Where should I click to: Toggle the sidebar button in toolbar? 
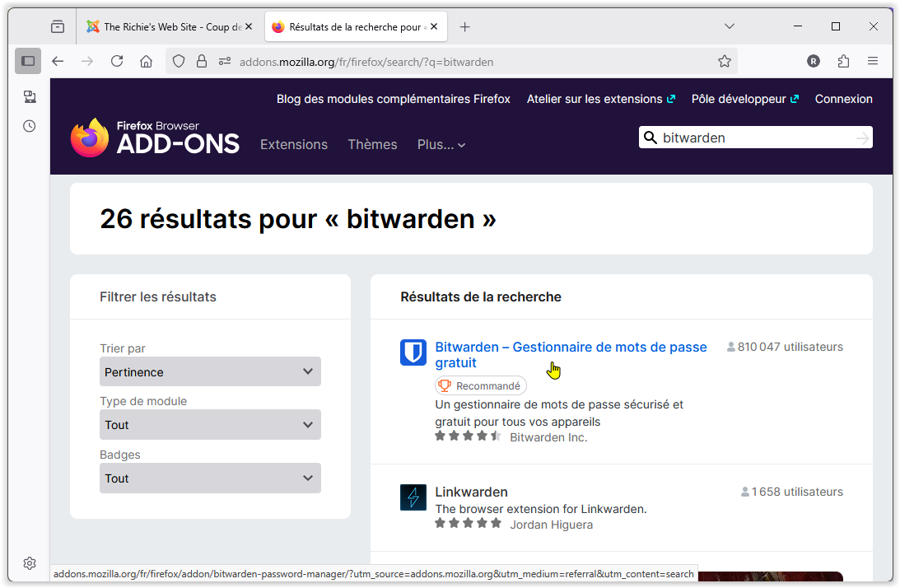point(28,62)
